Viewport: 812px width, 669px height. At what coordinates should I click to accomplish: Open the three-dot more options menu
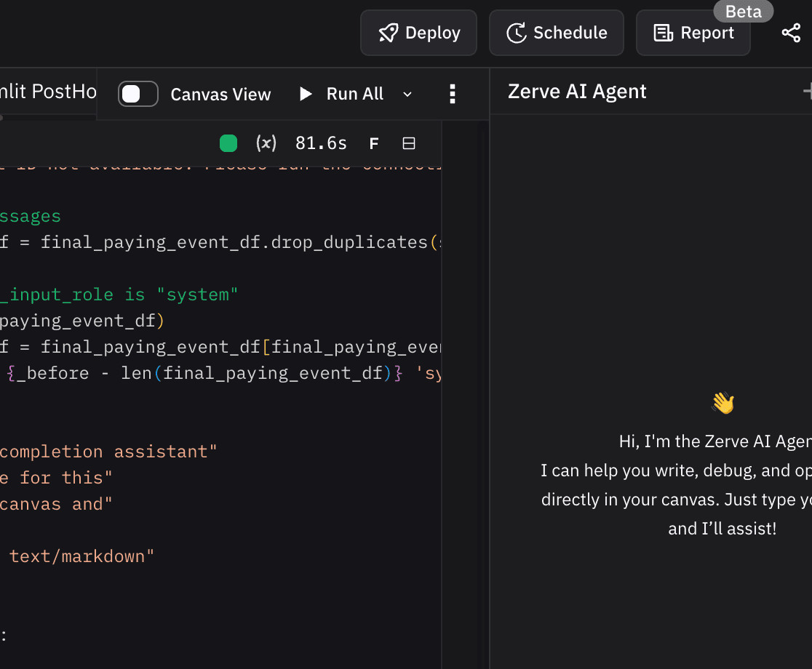(x=452, y=94)
